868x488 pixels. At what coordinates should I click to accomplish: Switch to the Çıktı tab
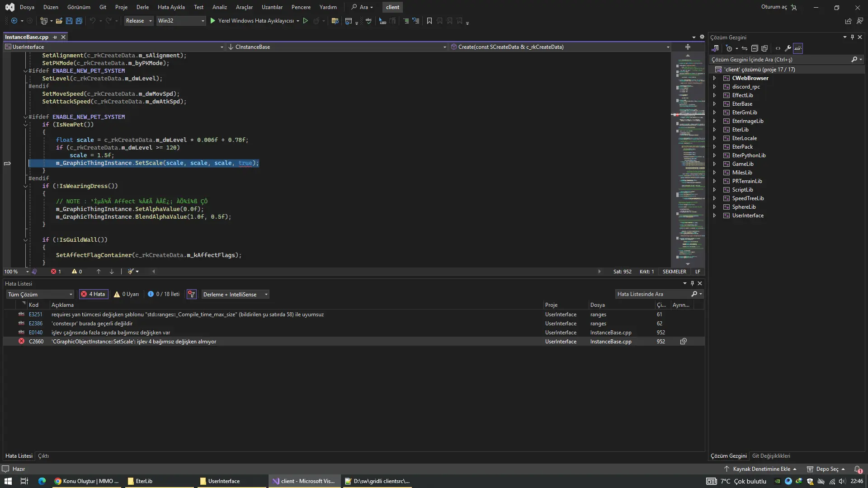[x=43, y=456]
